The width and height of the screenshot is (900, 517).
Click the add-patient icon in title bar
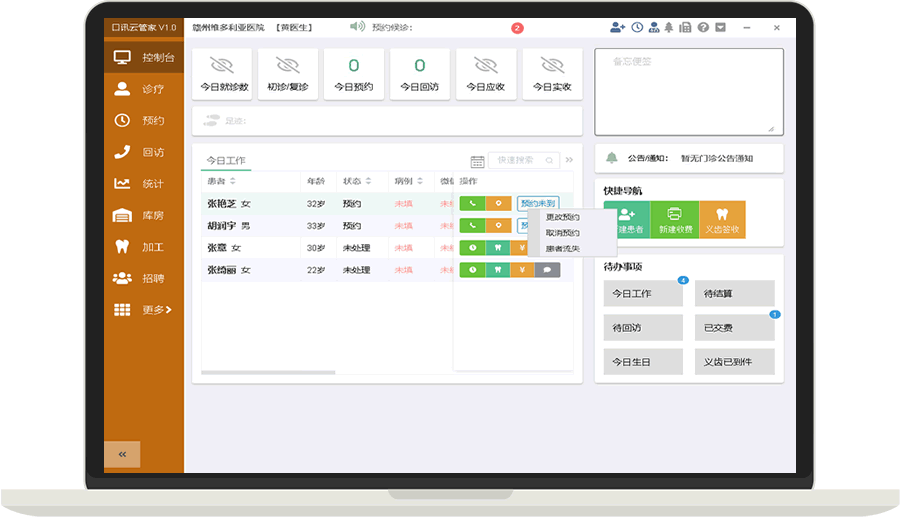point(617,28)
